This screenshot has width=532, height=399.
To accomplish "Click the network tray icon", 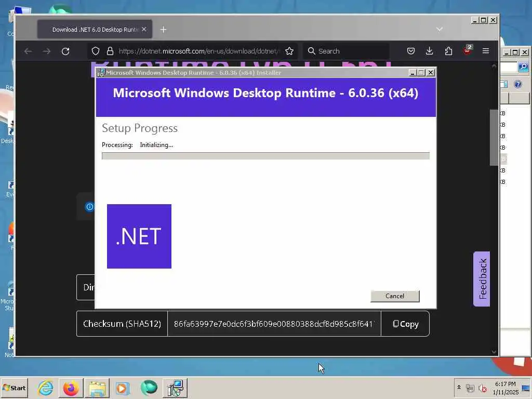I will tap(470, 388).
